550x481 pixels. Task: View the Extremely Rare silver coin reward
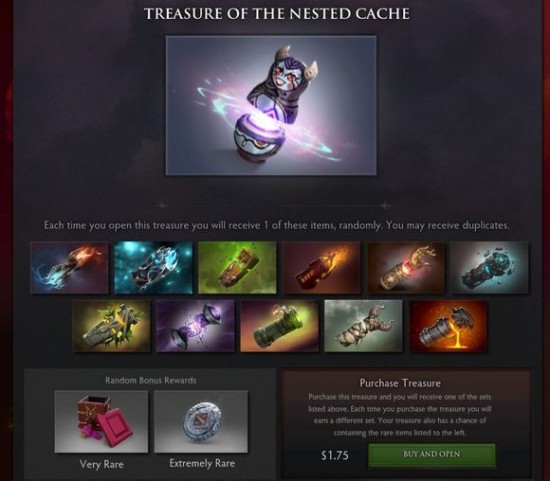(201, 422)
